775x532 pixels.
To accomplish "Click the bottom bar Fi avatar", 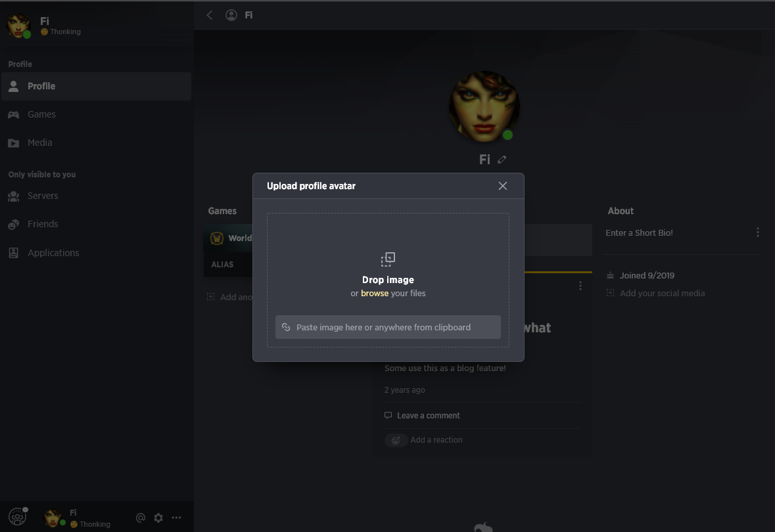I will (53, 518).
